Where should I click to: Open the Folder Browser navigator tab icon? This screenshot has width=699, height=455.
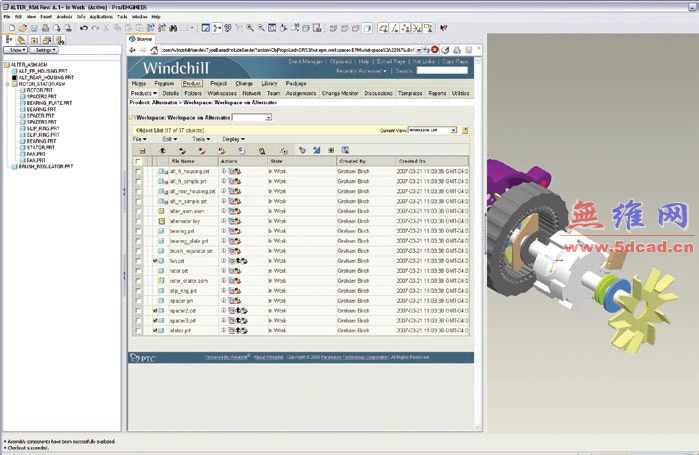coord(21,40)
